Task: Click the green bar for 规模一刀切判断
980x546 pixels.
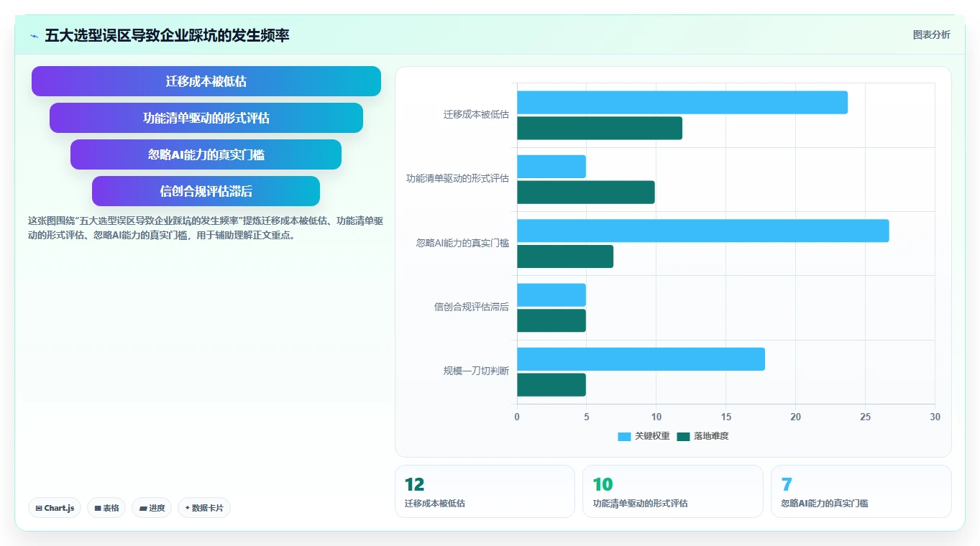Action: [x=551, y=385]
